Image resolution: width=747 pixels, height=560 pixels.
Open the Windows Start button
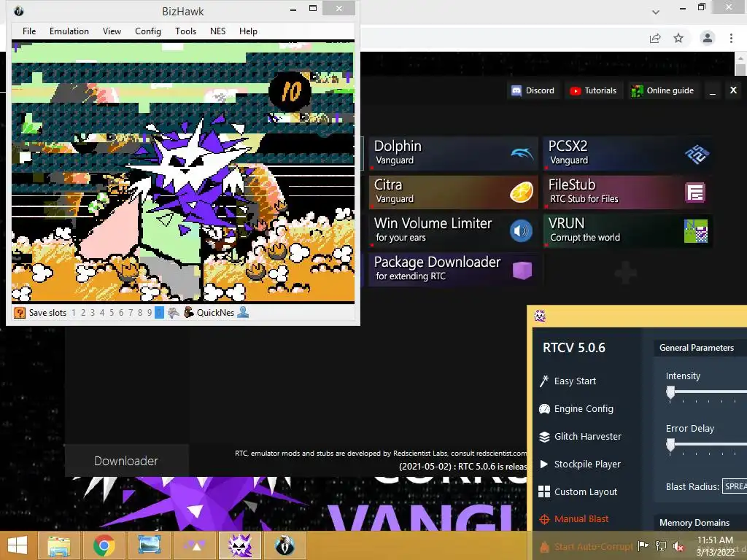[x=18, y=545]
